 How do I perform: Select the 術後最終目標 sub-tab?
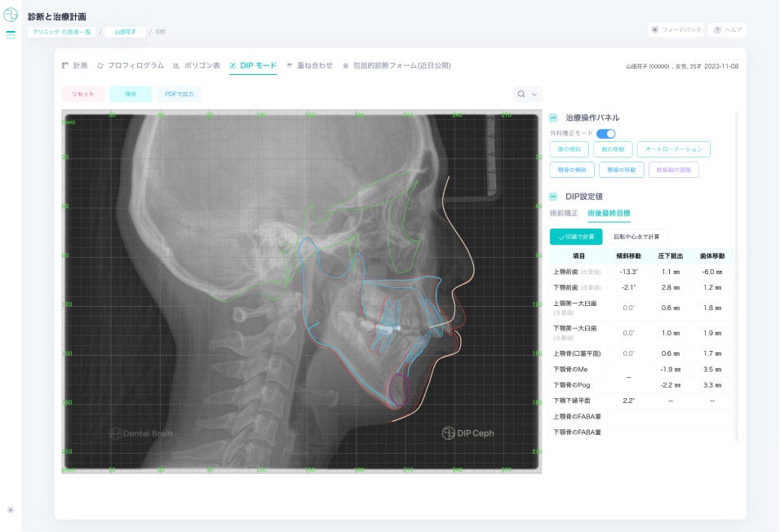[x=609, y=213]
